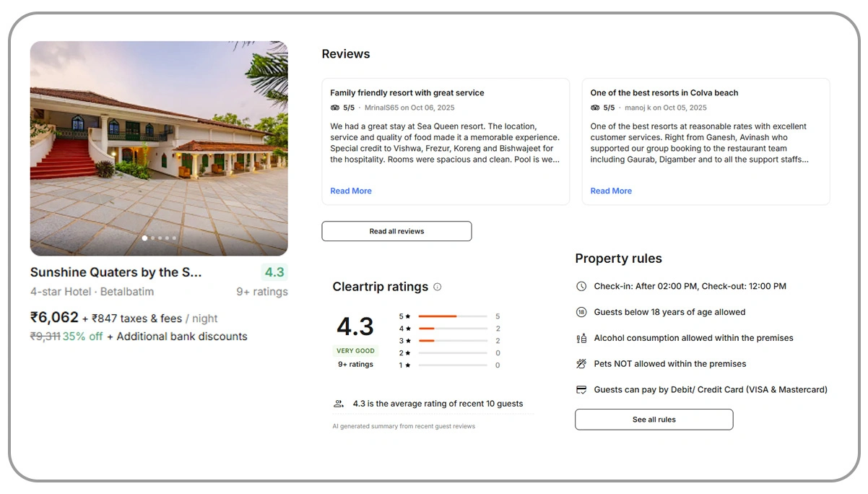
Task: Click the pets not allowed icon
Action: pos(581,363)
